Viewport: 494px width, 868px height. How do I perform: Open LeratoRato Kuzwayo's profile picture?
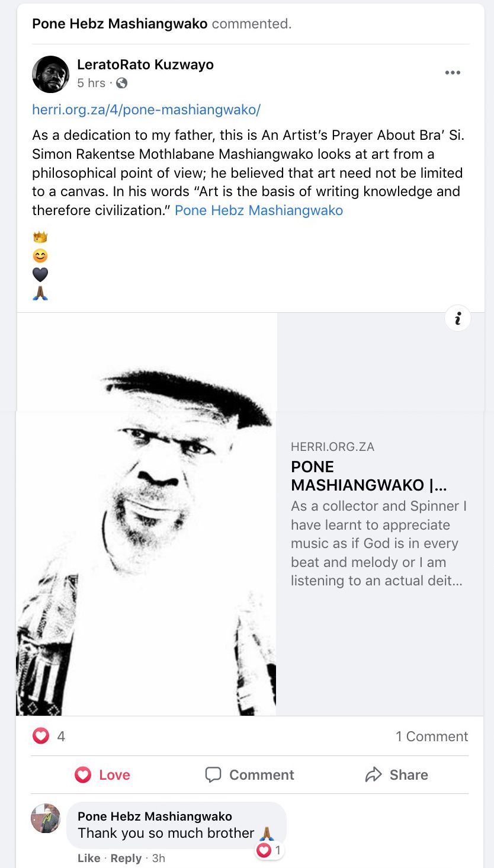(50, 74)
